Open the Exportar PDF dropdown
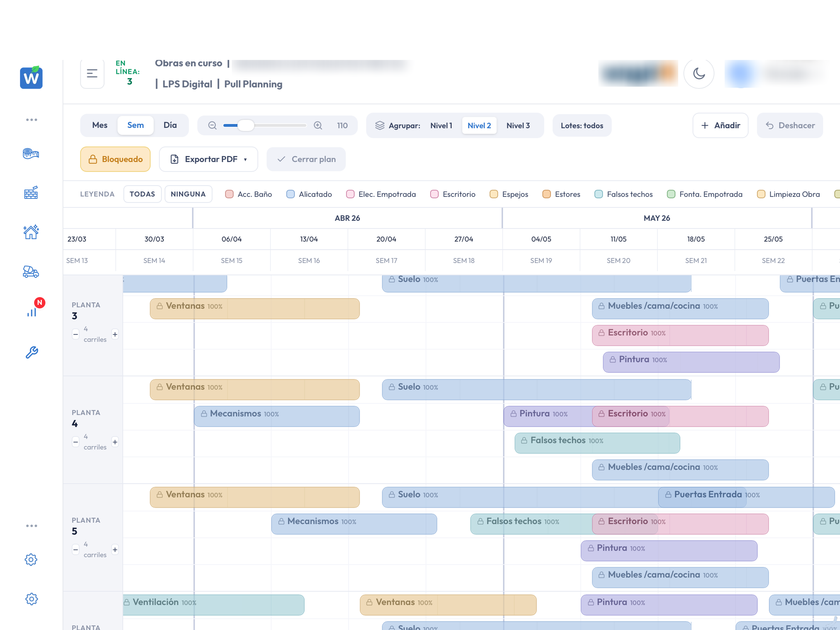 pos(208,159)
